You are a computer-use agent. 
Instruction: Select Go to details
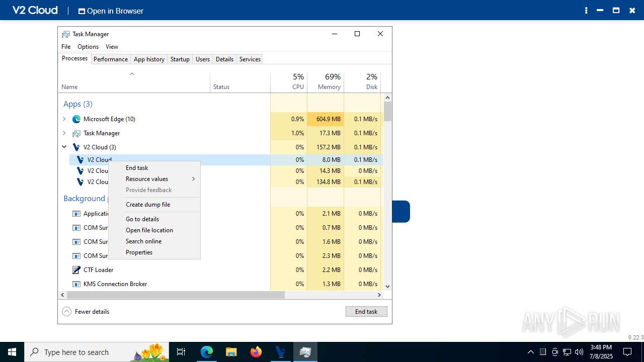(154, 219)
